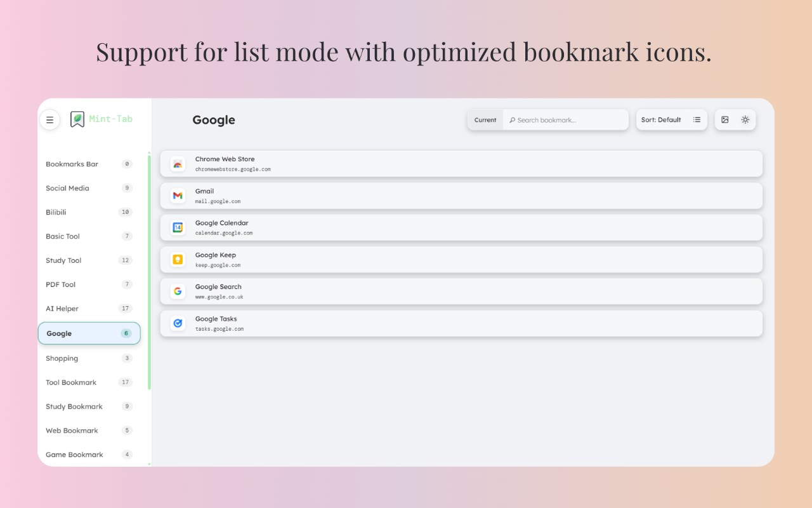Click the keep.google.com URL text

pyautogui.click(x=218, y=265)
